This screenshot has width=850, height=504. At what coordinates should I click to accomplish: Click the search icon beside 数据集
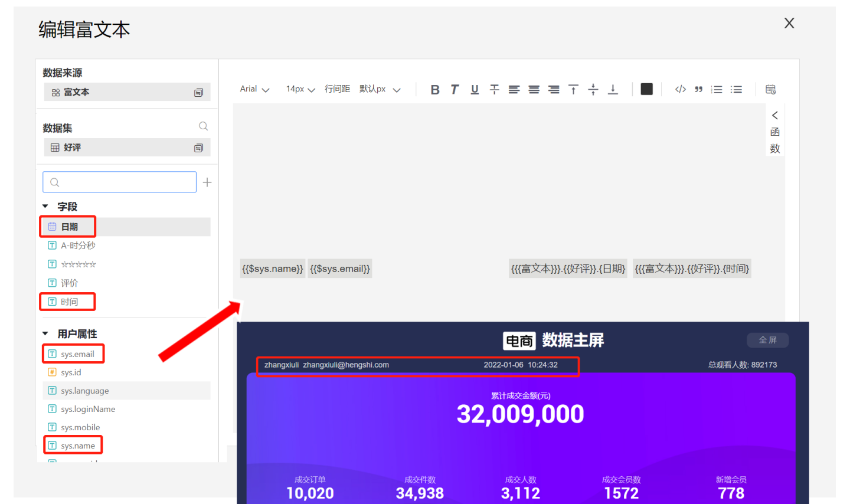(x=203, y=126)
